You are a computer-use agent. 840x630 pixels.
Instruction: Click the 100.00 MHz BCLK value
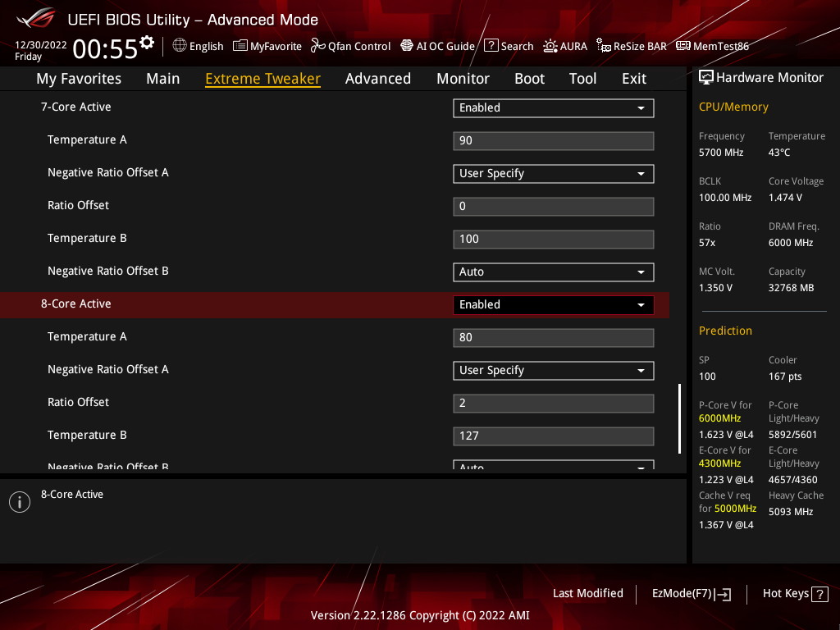click(x=725, y=198)
